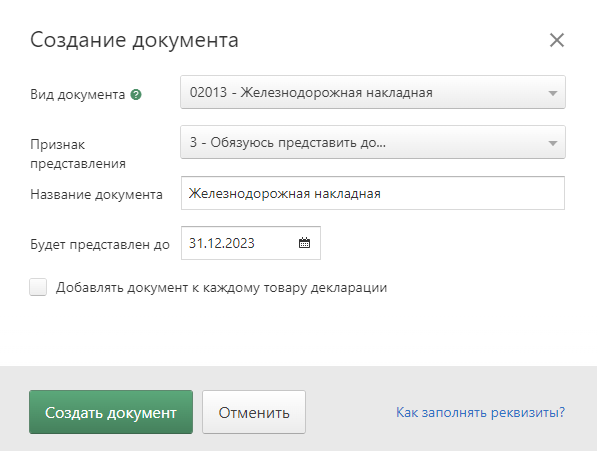Open the Вид документа combo box
The width and height of the screenshot is (597, 451).
[x=373, y=92]
